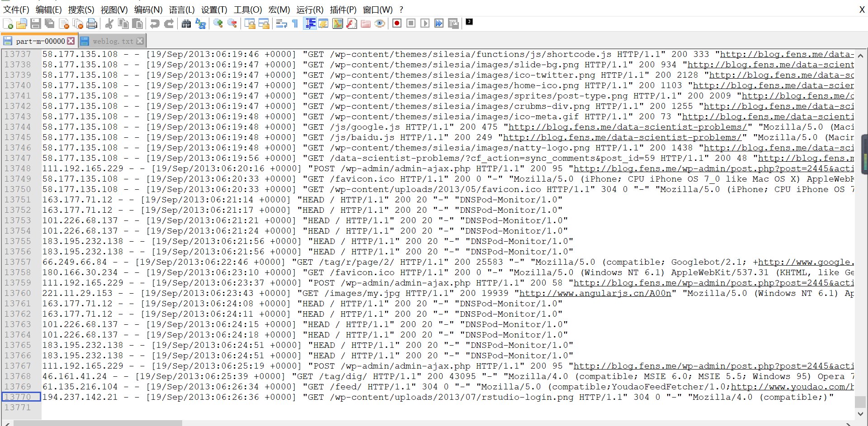This screenshot has height=426, width=868.
Task: Toggle synchronized horizontal scrolling
Action: pos(264,23)
